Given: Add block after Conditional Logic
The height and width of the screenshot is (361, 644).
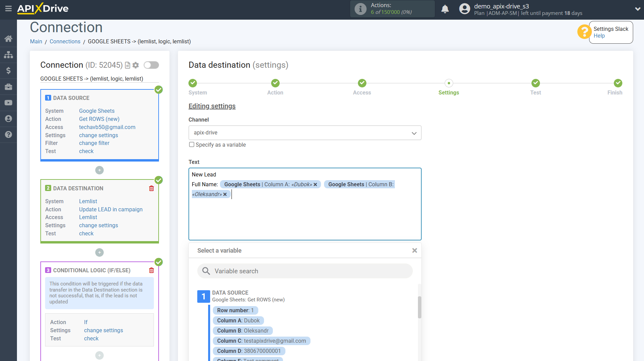Looking at the screenshot, I should (99, 355).
